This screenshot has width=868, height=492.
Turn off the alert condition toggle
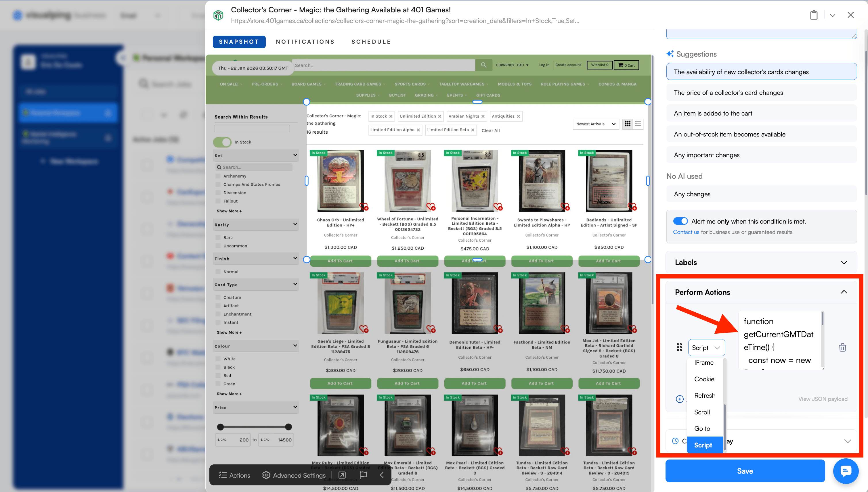point(681,221)
